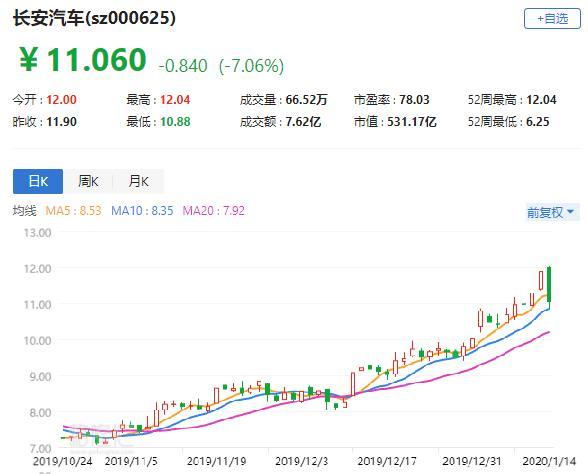Click the 11.00 price axis label

[x=38, y=304]
